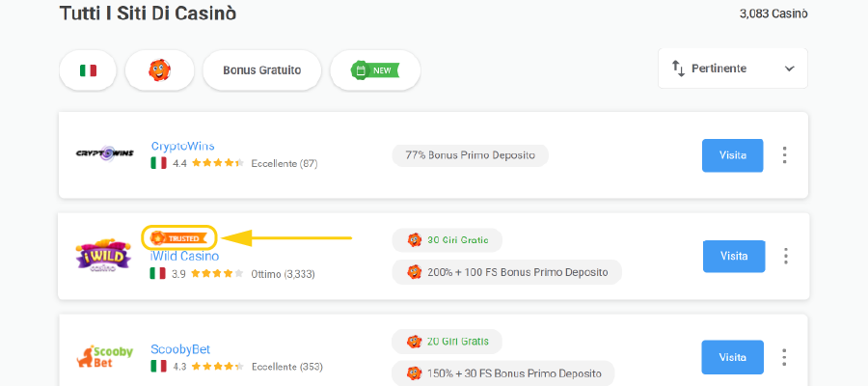Click the ScoobyBet star rating
Screen dimensions: 868x386
(217, 367)
